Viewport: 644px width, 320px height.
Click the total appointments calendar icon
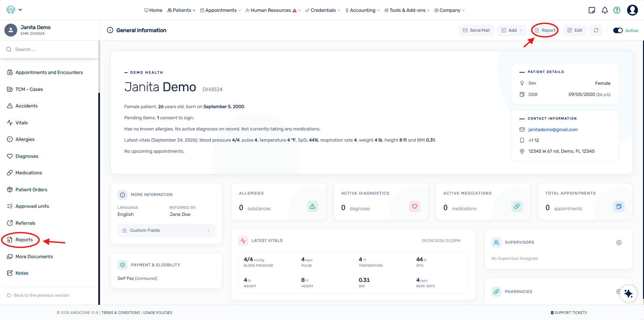[x=619, y=206]
